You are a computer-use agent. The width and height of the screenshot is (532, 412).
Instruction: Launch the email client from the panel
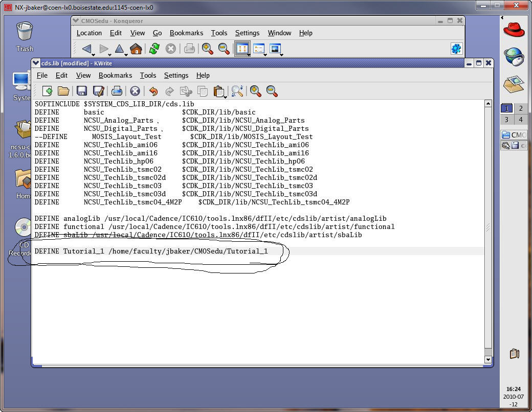[514, 84]
